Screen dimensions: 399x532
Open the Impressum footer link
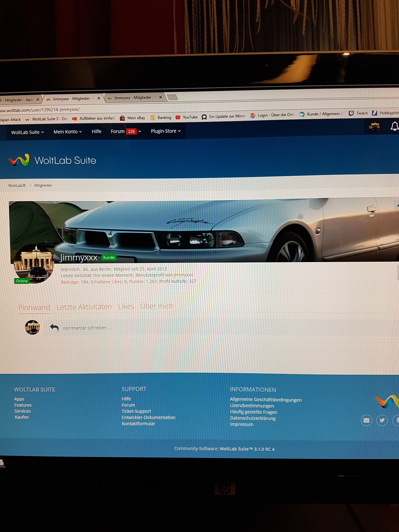[242, 424]
